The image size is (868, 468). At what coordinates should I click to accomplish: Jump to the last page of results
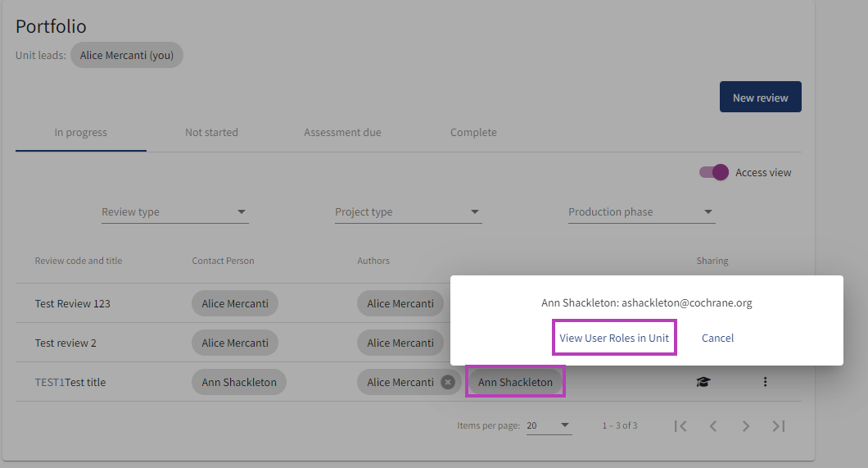[779, 425]
